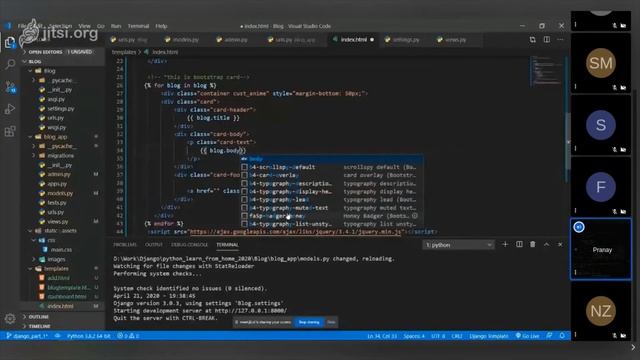Select the SM participant tile

point(600,63)
